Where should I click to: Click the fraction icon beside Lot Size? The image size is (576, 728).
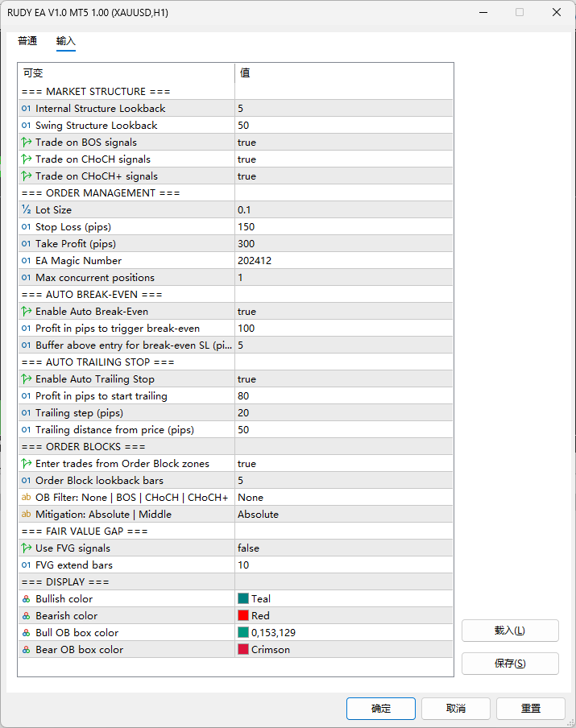26,210
